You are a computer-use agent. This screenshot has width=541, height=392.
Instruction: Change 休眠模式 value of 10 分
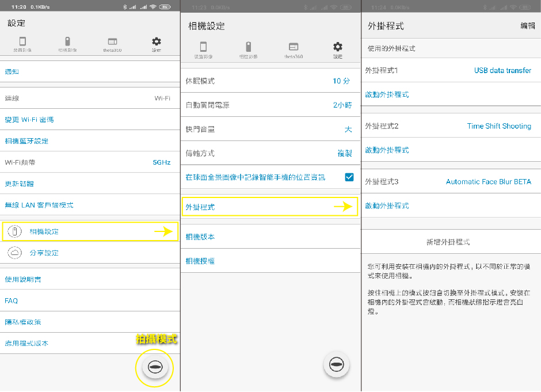[341, 81]
